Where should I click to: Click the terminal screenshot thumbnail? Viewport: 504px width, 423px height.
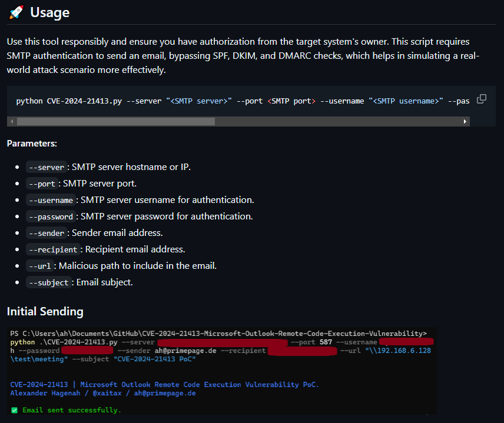click(x=222, y=371)
